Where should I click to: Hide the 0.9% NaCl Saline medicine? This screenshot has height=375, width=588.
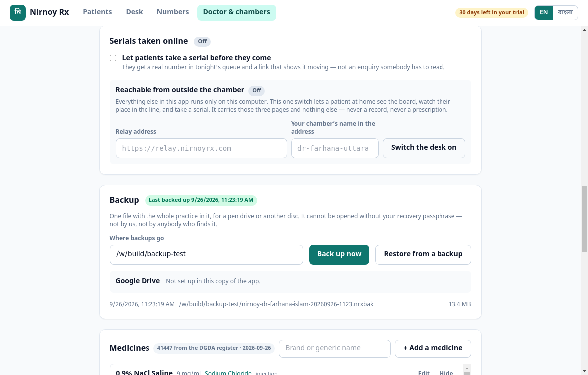(446, 373)
